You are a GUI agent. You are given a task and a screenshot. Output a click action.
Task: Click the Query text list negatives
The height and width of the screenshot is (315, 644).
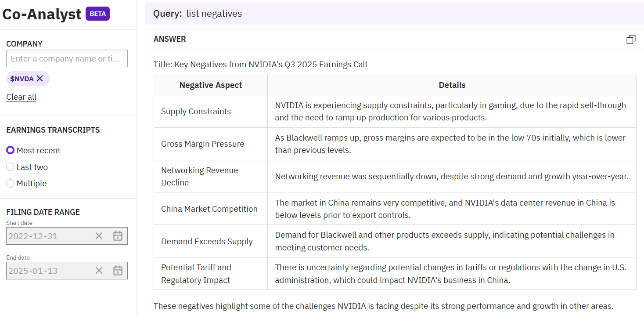pos(214,14)
